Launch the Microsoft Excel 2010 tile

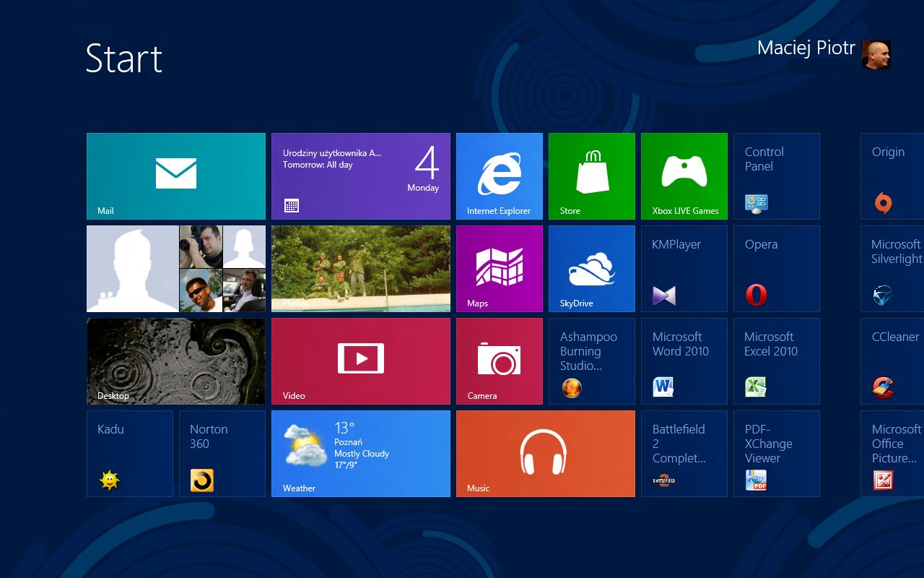tap(777, 361)
